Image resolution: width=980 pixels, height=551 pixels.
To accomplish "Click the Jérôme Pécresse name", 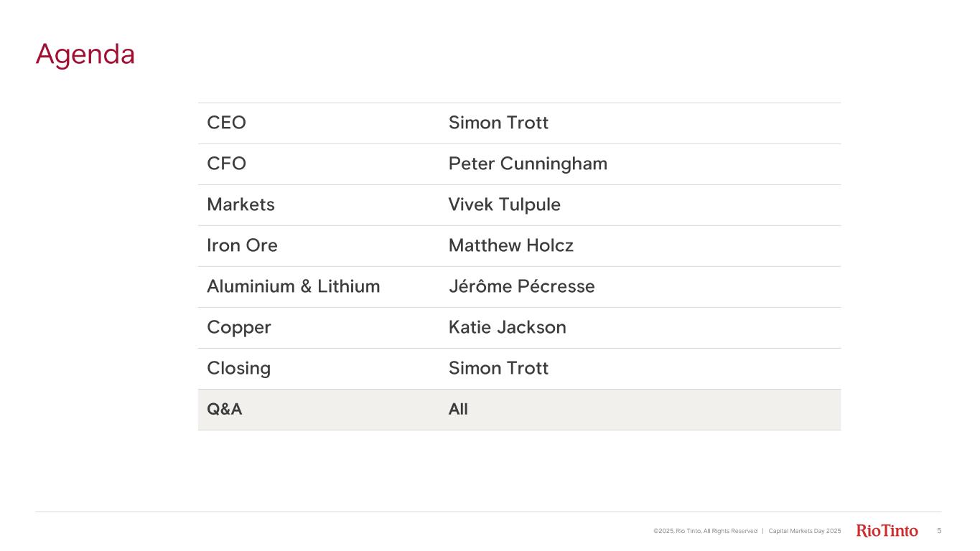I will click(x=521, y=286).
